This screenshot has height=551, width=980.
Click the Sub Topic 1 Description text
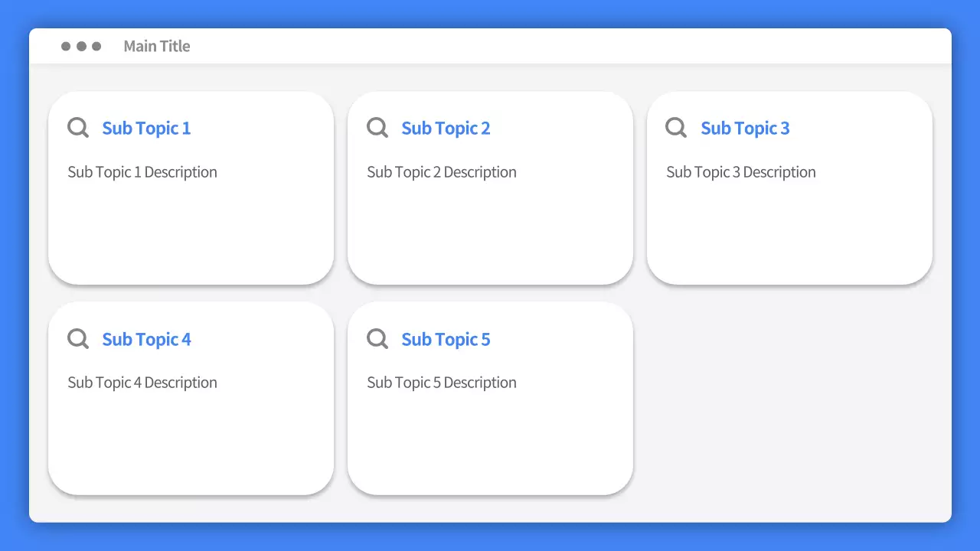coord(142,172)
